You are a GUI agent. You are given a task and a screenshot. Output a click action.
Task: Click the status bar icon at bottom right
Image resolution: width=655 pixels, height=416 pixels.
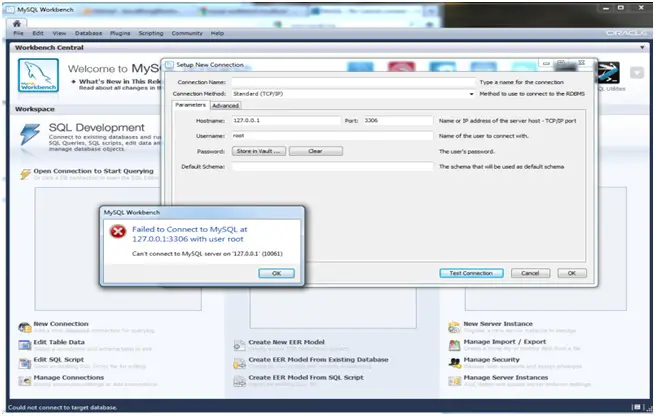pos(637,407)
